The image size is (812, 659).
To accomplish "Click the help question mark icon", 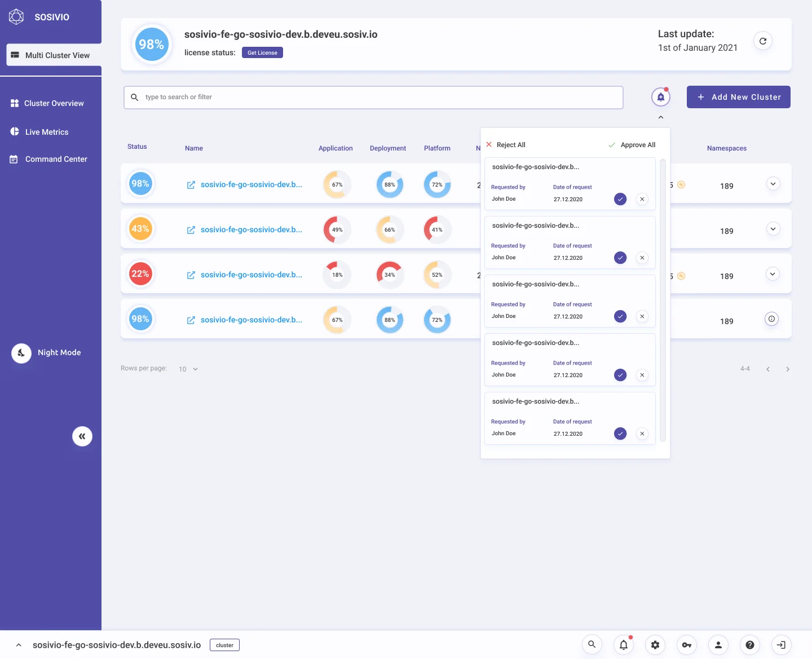I will click(x=750, y=644).
